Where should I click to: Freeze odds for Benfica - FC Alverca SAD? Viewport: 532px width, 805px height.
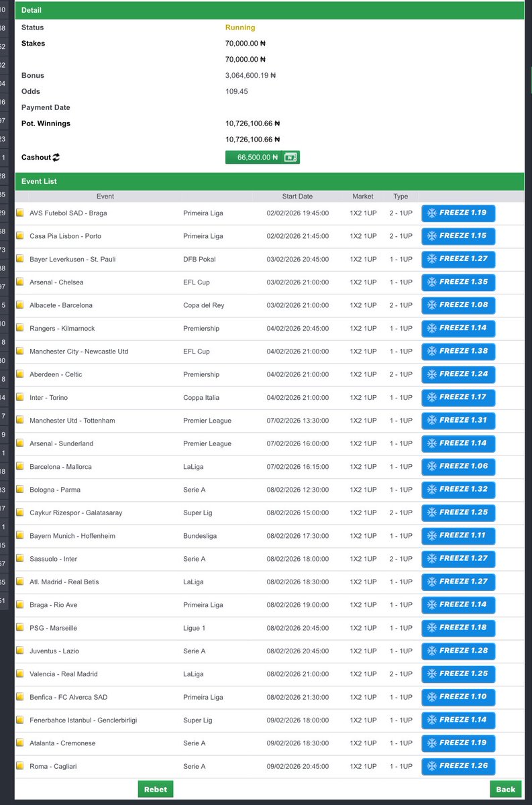click(458, 697)
